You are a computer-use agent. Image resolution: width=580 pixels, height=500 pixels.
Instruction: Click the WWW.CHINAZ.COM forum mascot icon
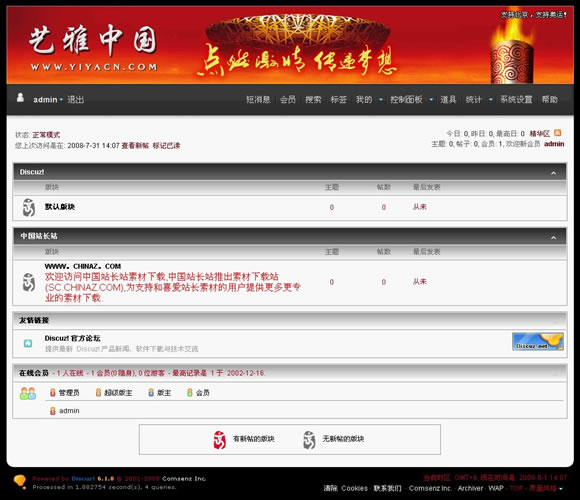(28, 282)
